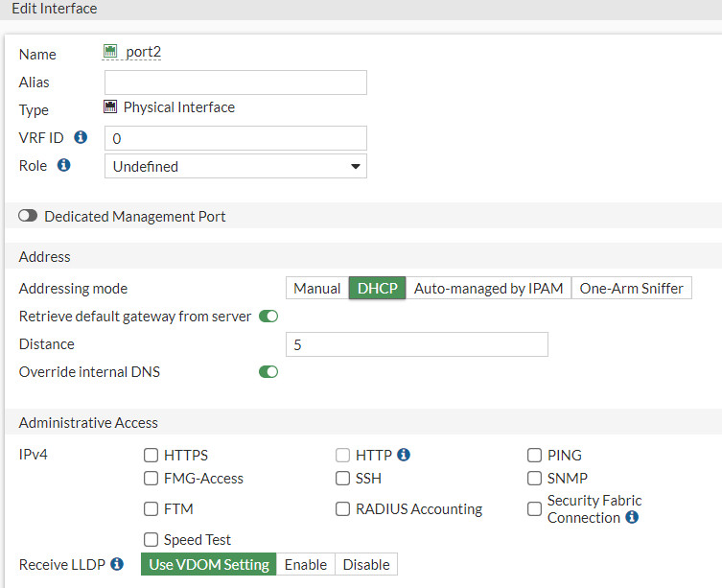The image size is (722, 588).
Task: Click the VRF ID info icon
Action: (x=81, y=137)
